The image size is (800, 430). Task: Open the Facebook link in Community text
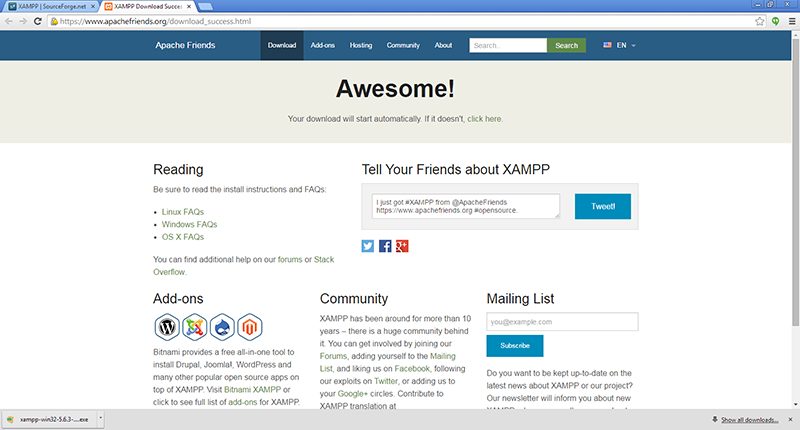[412, 369]
